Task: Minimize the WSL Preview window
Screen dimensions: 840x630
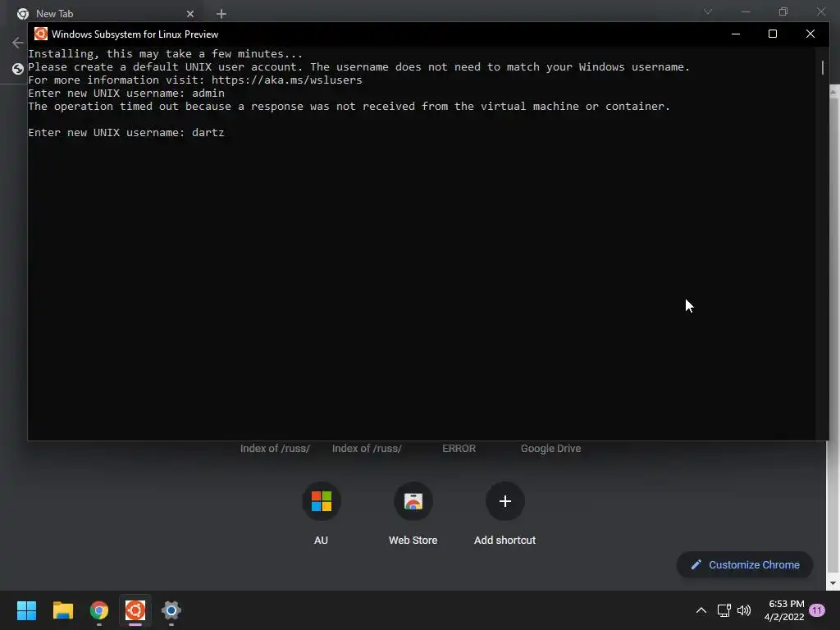Action: [x=736, y=34]
